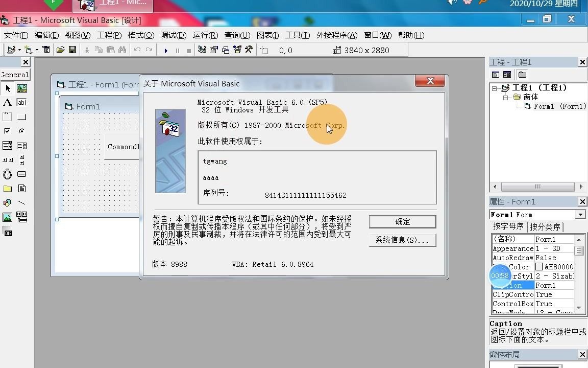Run the project with the Start toolbar icon

pyautogui.click(x=165, y=50)
